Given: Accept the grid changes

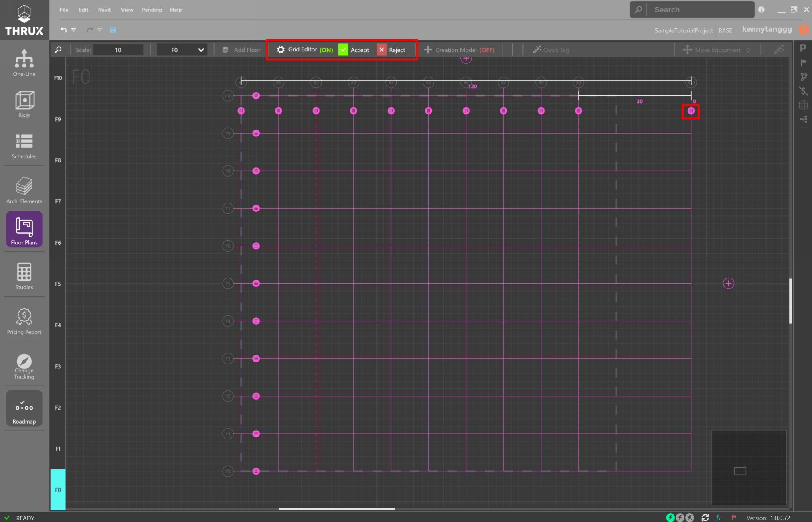Looking at the screenshot, I should 354,50.
